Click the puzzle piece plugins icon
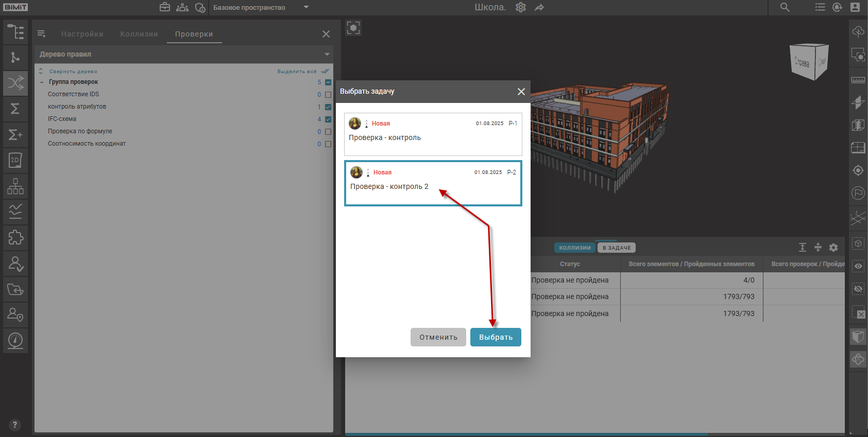This screenshot has height=437, width=868. 15,237
